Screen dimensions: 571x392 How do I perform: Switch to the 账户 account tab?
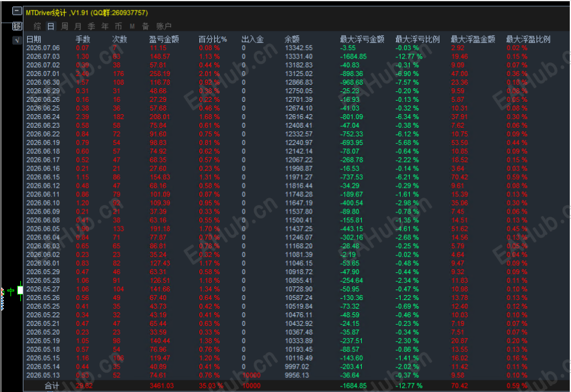pos(164,26)
